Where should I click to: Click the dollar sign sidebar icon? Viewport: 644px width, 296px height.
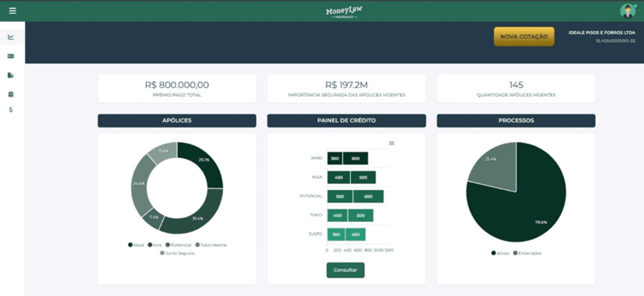pos(11,110)
